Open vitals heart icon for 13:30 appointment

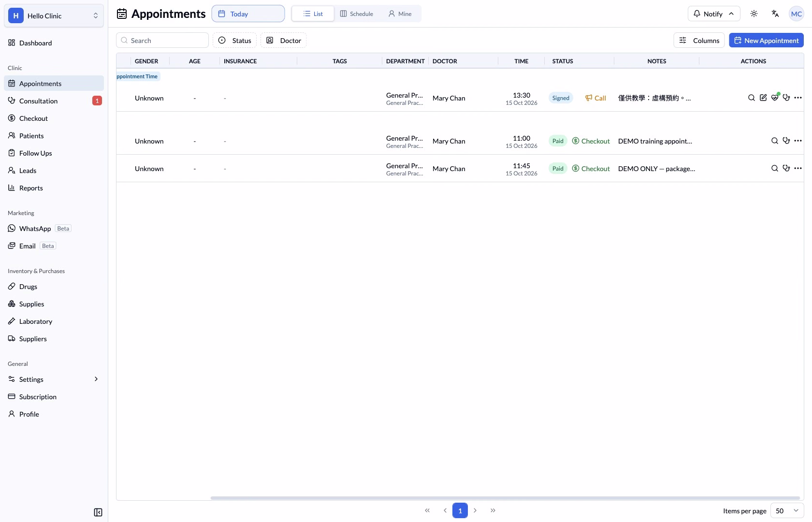coord(775,98)
